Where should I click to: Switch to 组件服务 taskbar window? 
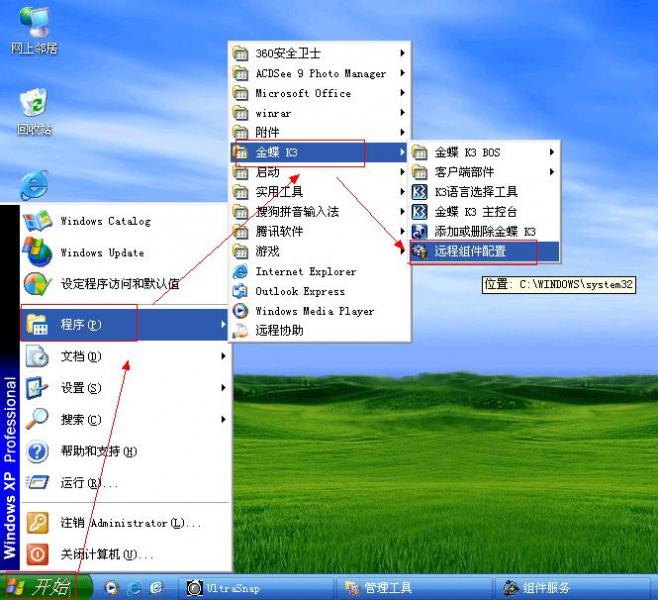tap(572, 588)
